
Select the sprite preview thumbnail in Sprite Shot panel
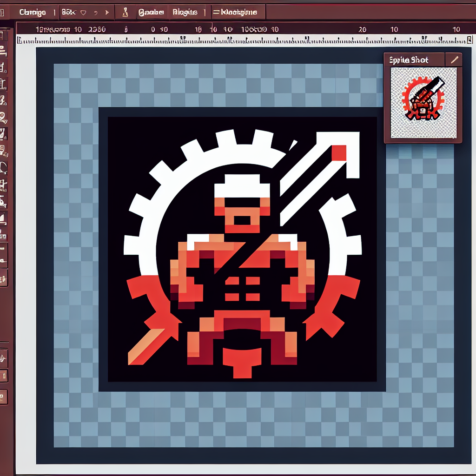pyautogui.click(x=423, y=103)
